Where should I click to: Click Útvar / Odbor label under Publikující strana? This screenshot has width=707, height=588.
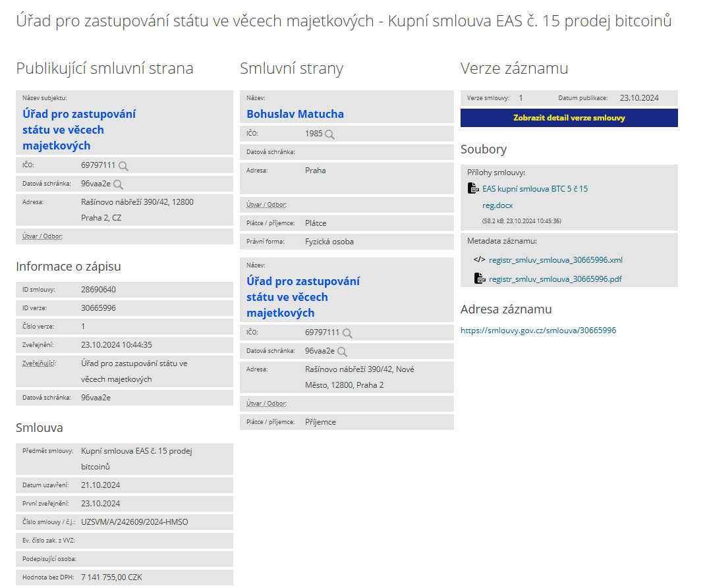42,236
